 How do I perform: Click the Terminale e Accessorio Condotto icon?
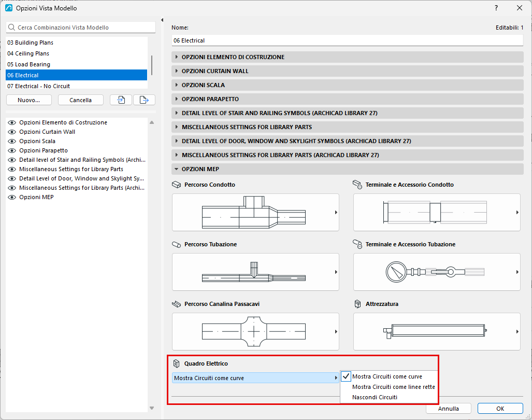coord(357,185)
